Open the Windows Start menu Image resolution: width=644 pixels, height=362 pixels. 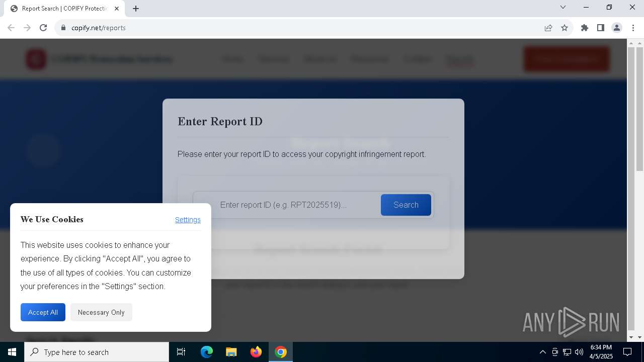pyautogui.click(x=12, y=352)
